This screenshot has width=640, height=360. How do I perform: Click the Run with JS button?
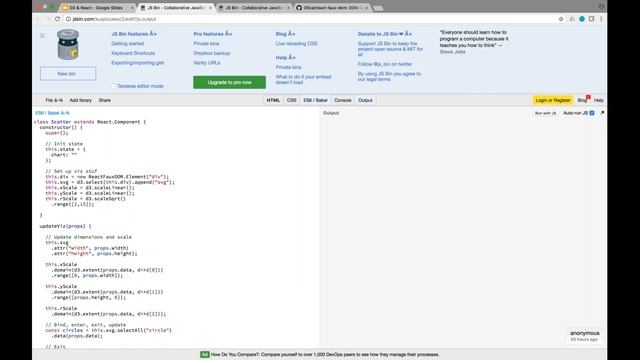pyautogui.click(x=545, y=113)
